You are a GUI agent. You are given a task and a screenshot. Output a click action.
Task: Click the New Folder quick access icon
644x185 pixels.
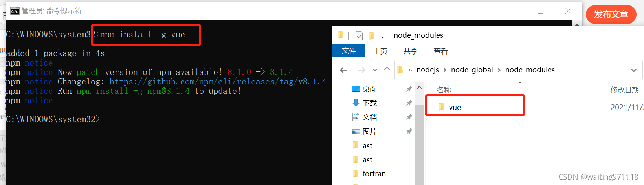tap(372, 36)
